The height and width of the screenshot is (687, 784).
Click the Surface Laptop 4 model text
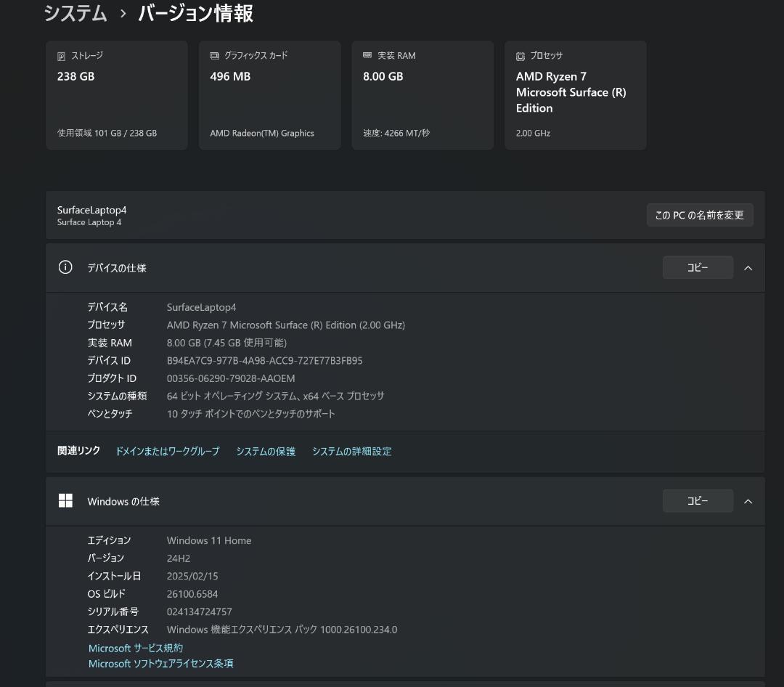[89, 222]
